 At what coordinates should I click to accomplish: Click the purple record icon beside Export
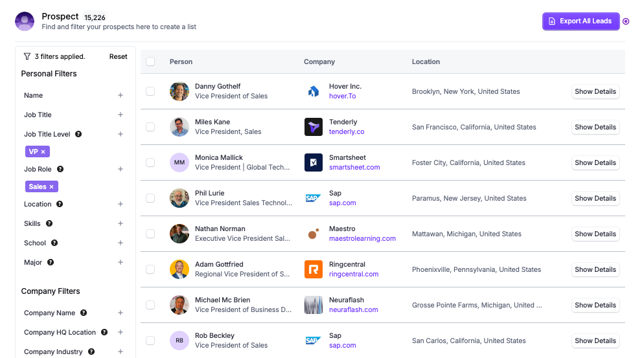coord(626,21)
